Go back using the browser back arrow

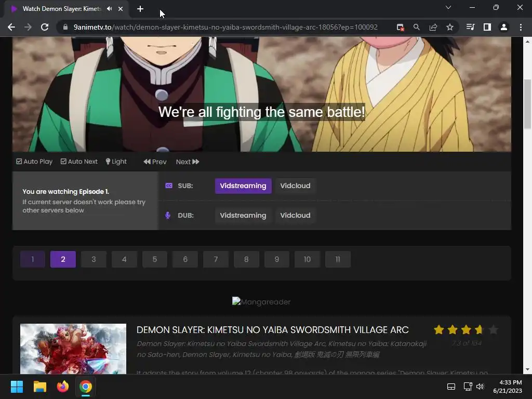(x=11, y=27)
